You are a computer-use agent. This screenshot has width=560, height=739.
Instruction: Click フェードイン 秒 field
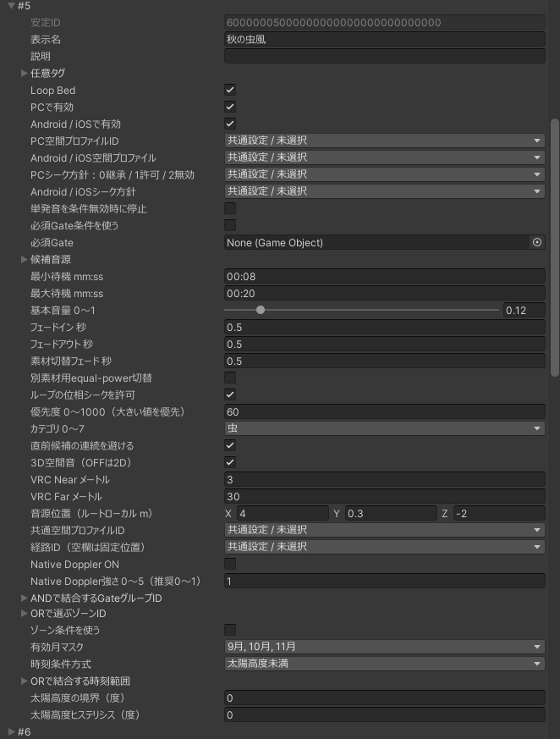(384, 327)
